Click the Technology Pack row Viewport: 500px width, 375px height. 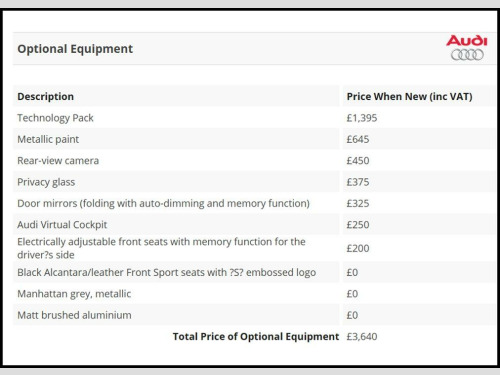point(254,118)
